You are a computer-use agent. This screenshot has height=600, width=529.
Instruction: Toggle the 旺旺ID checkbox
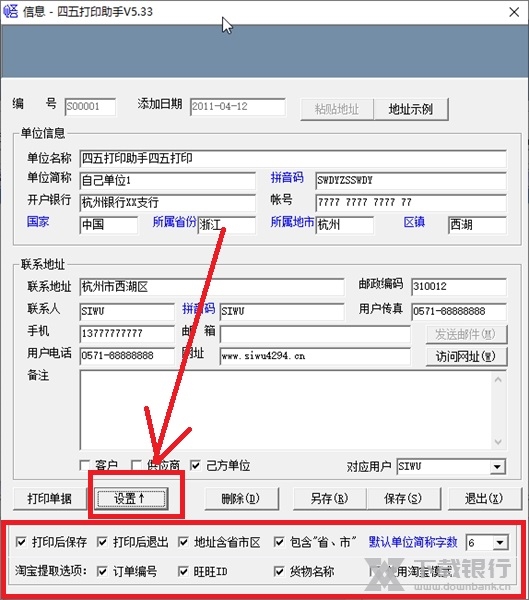(183, 572)
